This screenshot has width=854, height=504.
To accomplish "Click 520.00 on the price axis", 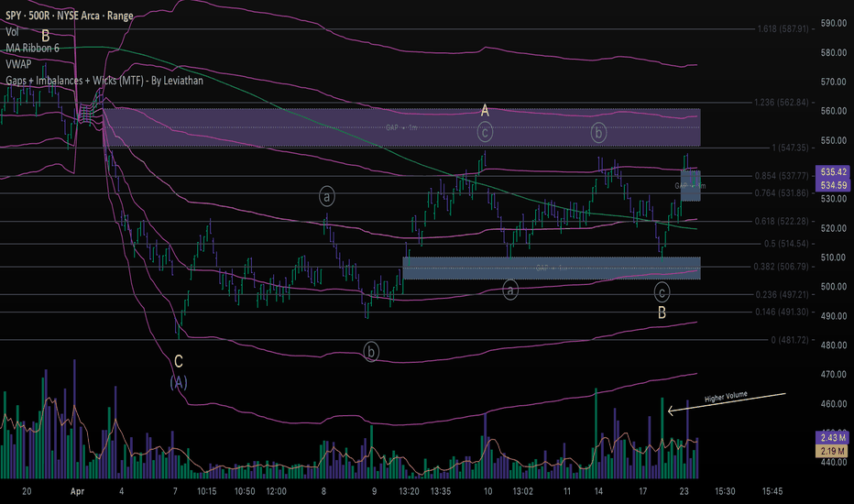I will pos(833,228).
